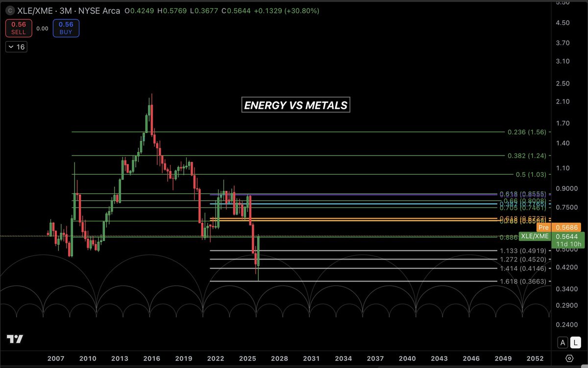This screenshot has height=368, width=588.
Task: Click the 0.00 spread value
Action: [42, 28]
